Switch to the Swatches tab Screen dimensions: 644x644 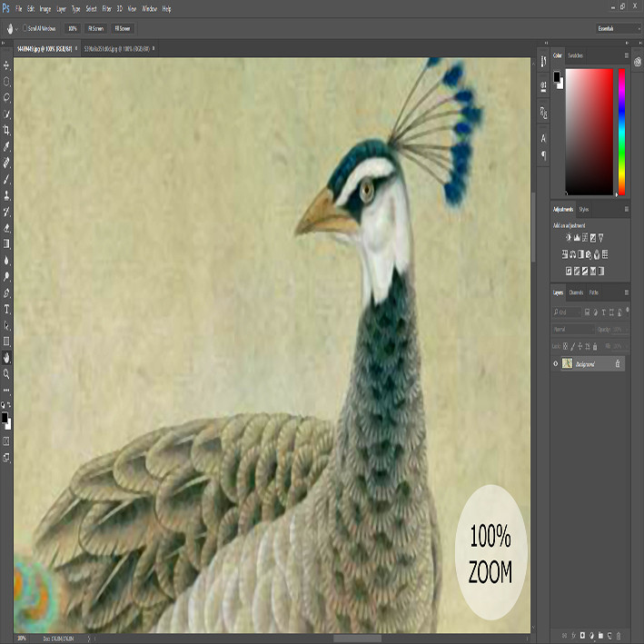pyautogui.click(x=575, y=55)
